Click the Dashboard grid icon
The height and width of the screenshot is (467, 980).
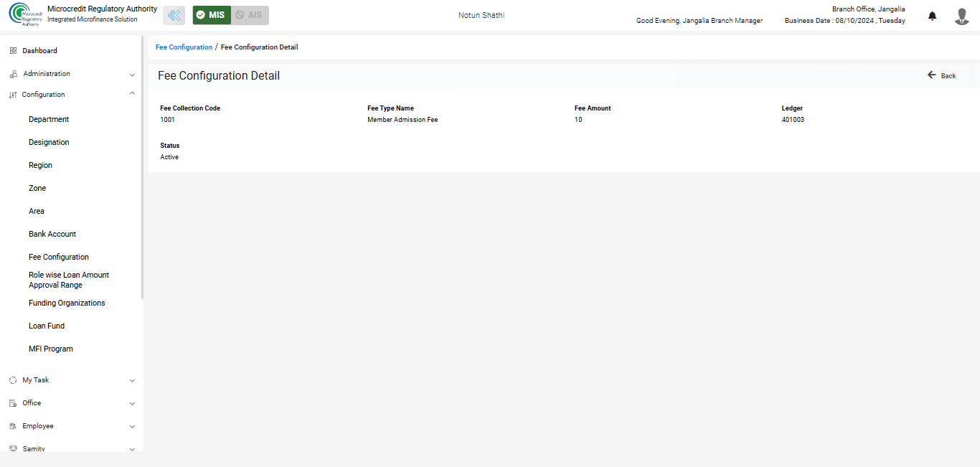coord(13,51)
